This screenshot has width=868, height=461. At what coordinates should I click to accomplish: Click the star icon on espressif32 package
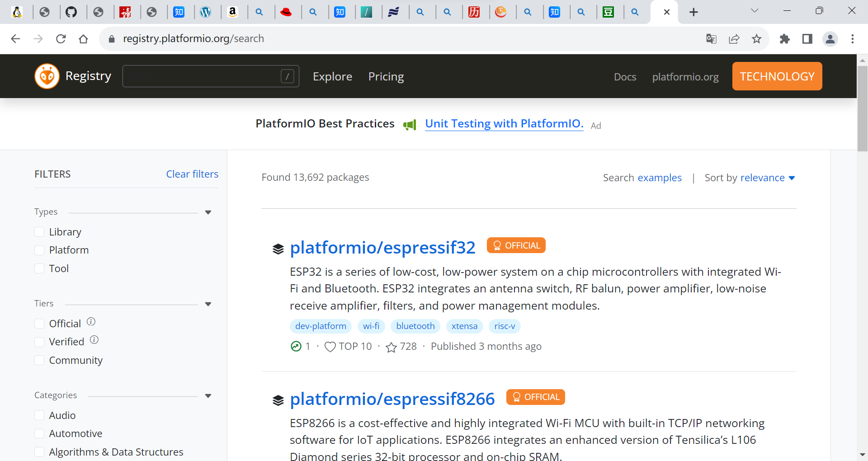(391, 347)
